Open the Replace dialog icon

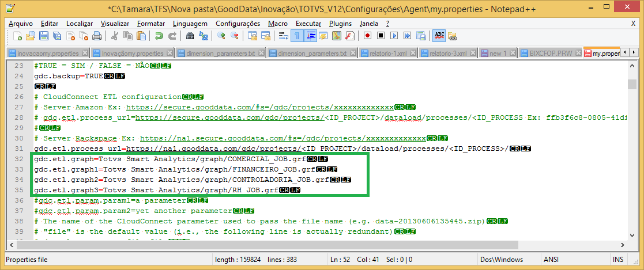204,36
